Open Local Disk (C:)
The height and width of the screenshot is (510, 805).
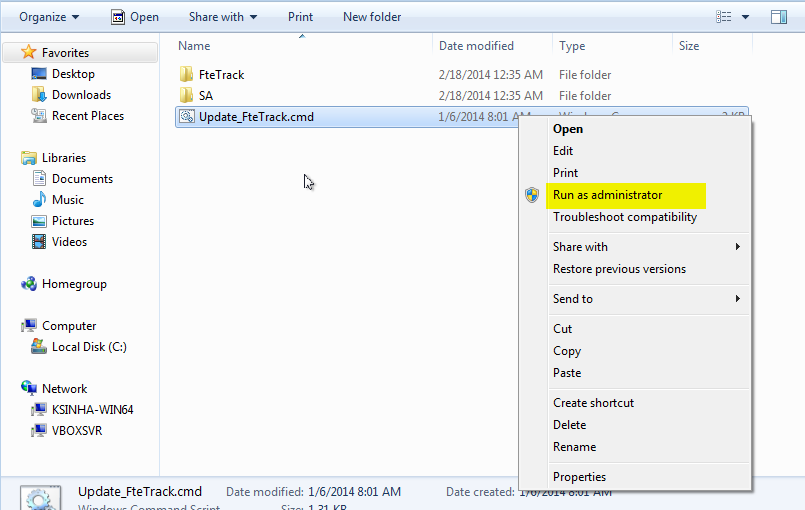(x=89, y=347)
